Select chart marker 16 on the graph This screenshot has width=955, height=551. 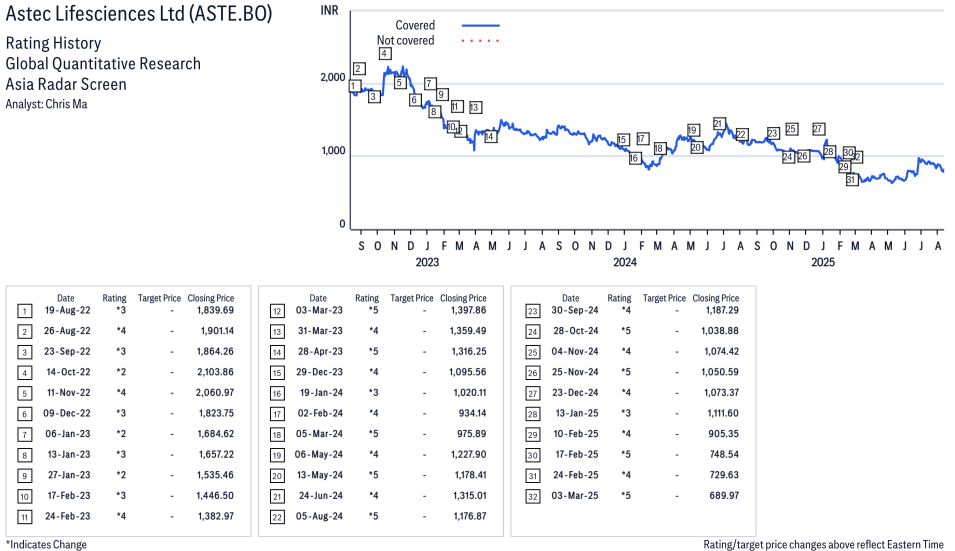[x=635, y=158]
